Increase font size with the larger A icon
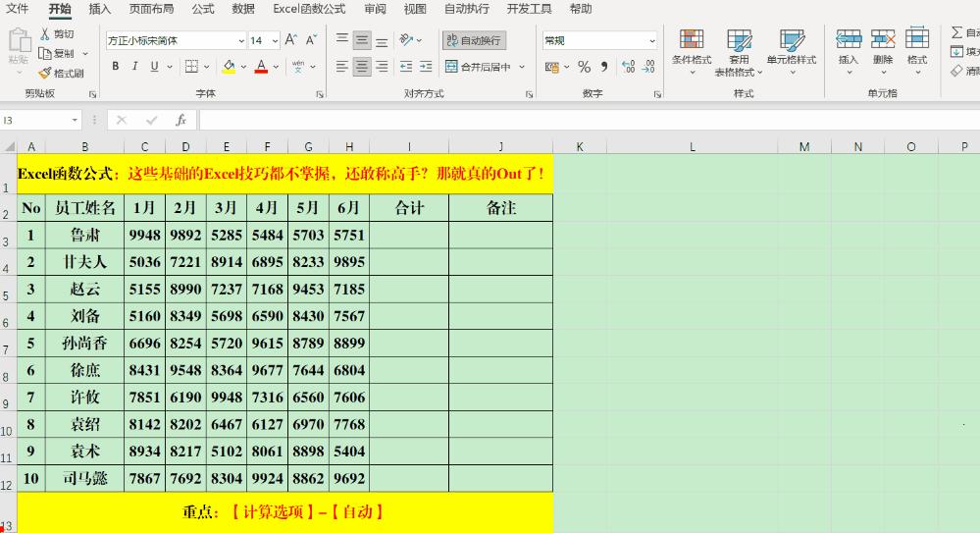Screen dimensions: 980x533 point(290,40)
